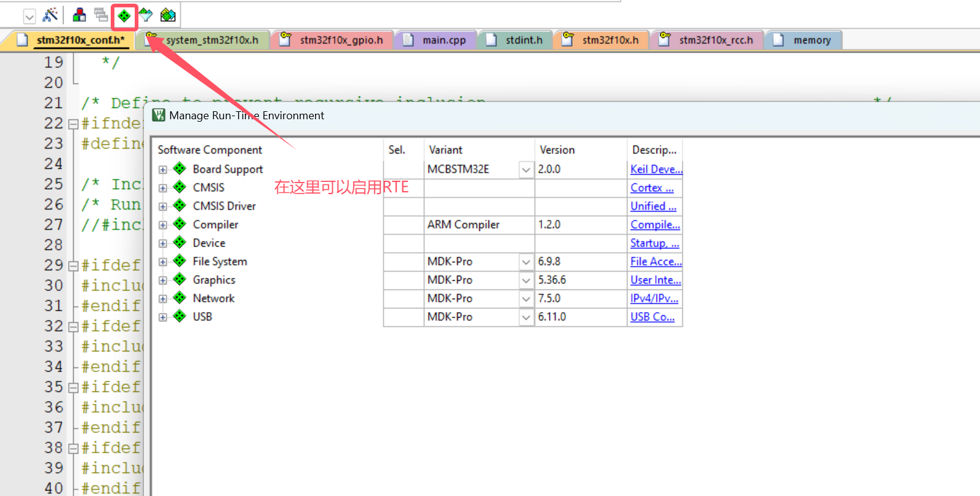The width and height of the screenshot is (980, 496).
Task: Select the version 7.5.0 cell
Action: click(x=581, y=299)
